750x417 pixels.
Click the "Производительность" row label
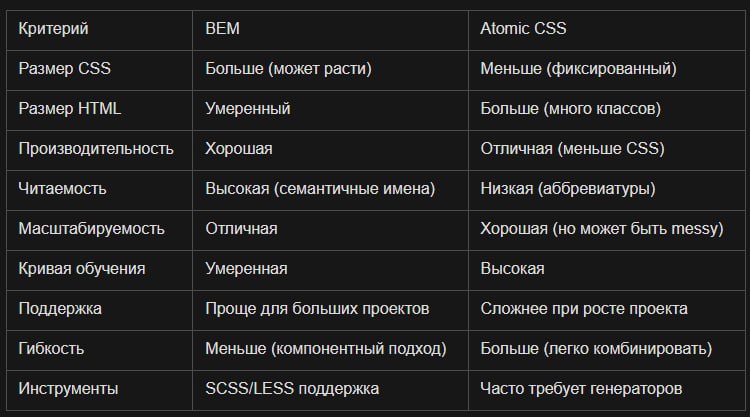coord(99,150)
